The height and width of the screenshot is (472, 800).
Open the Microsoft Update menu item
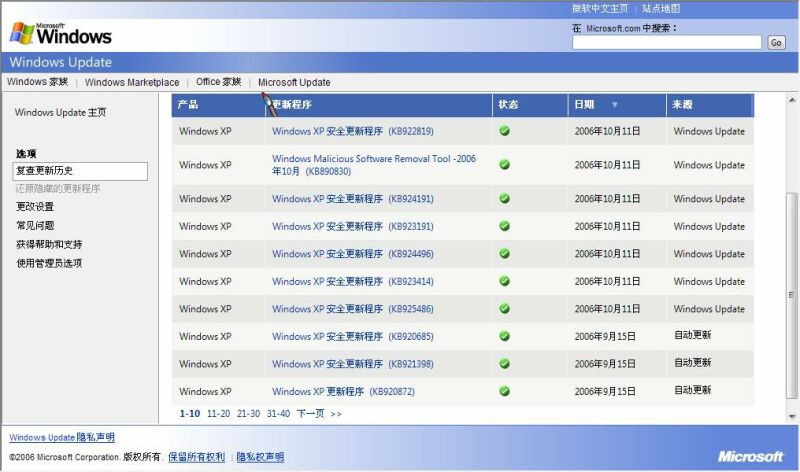(x=294, y=82)
